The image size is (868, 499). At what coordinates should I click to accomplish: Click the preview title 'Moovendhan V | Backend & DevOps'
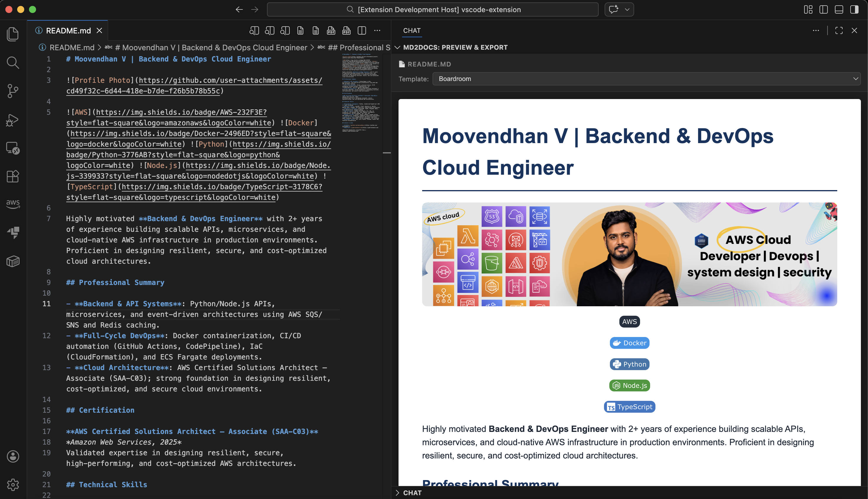(x=597, y=136)
